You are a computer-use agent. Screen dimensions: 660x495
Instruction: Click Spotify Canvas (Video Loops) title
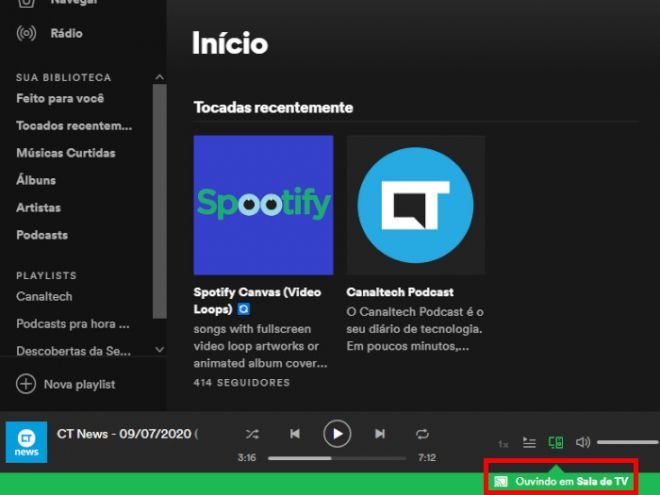[x=257, y=301]
